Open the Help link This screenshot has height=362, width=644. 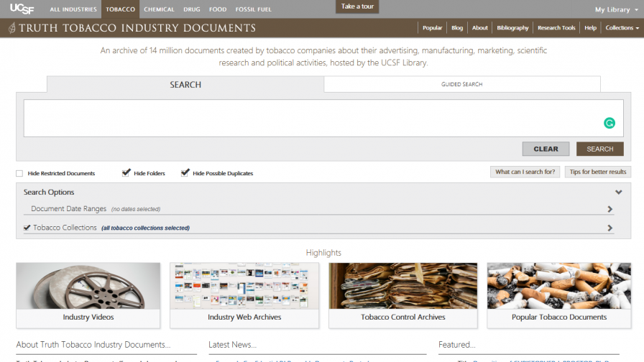pos(590,28)
